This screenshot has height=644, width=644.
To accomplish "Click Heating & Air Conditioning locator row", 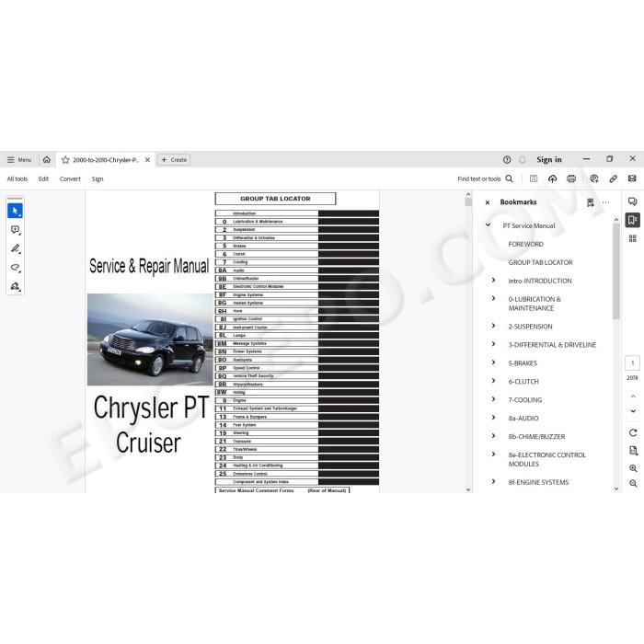I will tap(297, 466).
